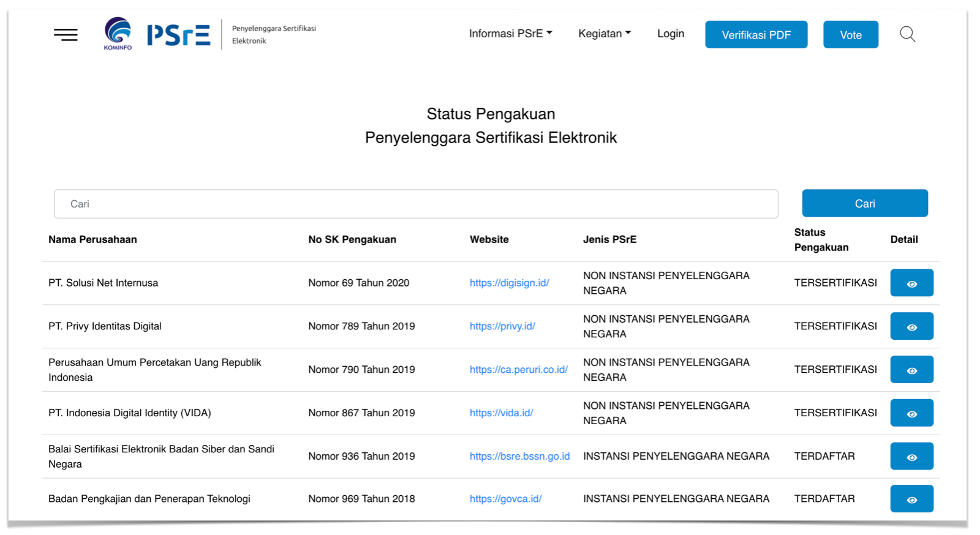Open the https://govca.id/ link
The image size is (980, 535).
coord(505,499)
